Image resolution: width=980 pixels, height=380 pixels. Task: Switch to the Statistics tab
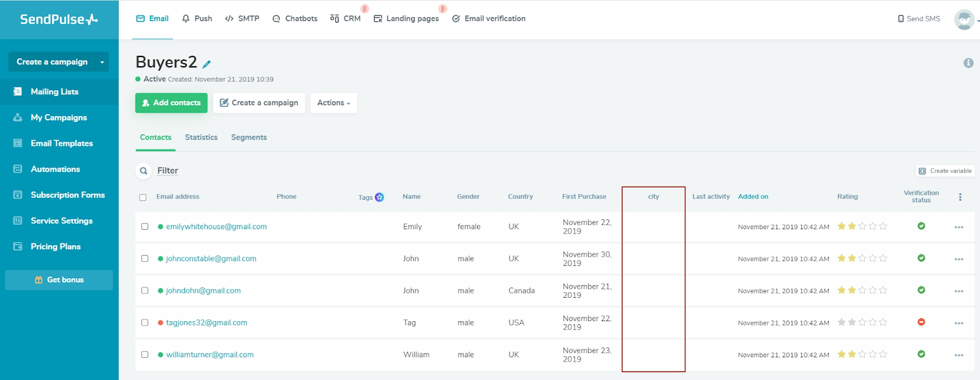[201, 137]
